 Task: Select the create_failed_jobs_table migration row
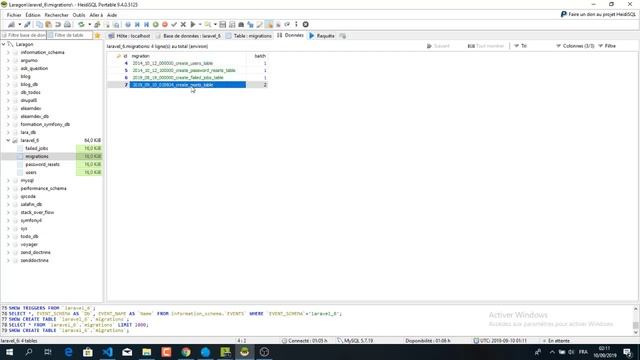pyautogui.click(x=188, y=78)
